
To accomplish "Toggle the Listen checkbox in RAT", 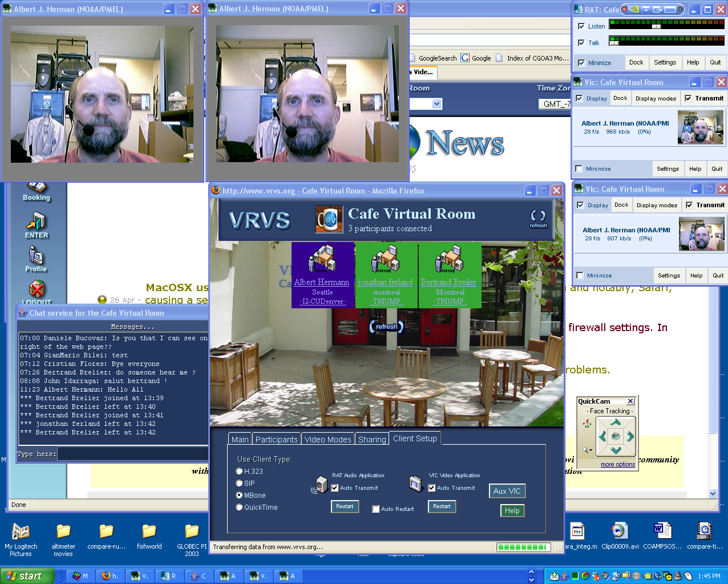I will click(x=581, y=26).
